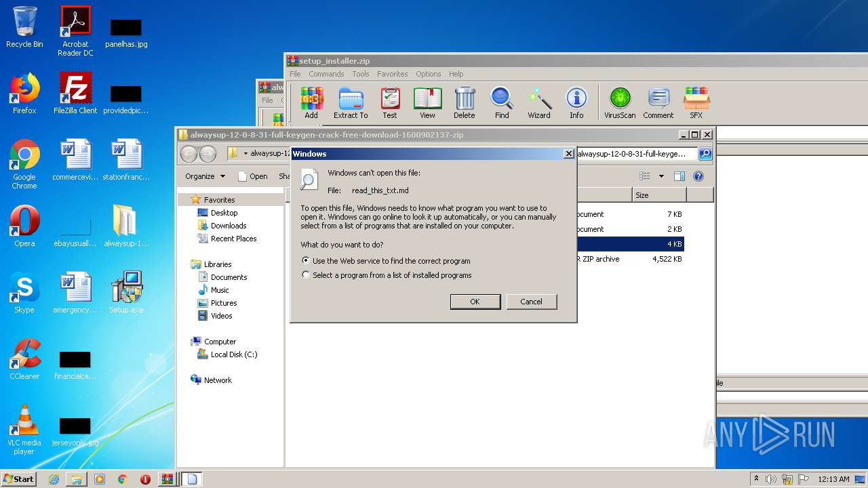The height and width of the screenshot is (488, 868).
Task: Launch Skype from the desktop
Action: (x=24, y=293)
